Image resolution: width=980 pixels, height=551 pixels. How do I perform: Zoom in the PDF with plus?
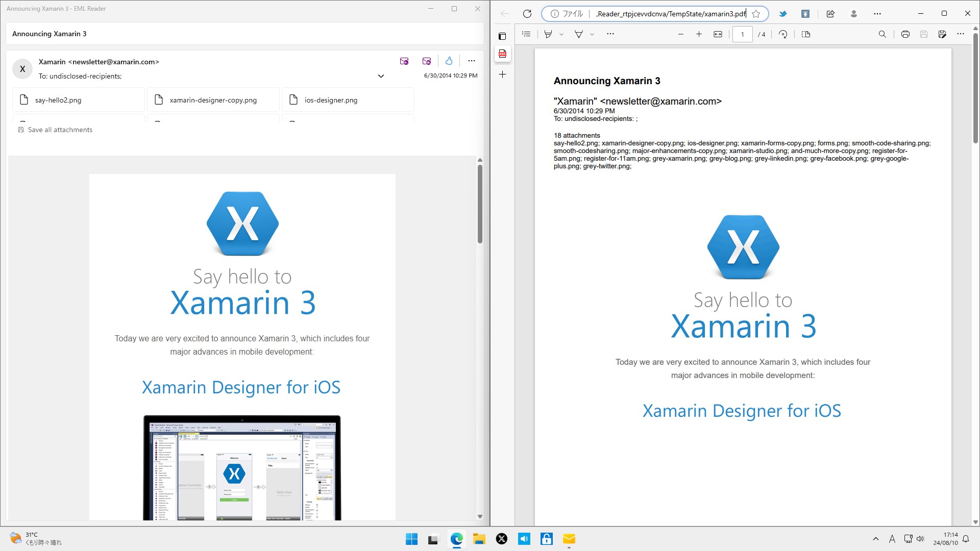click(699, 34)
